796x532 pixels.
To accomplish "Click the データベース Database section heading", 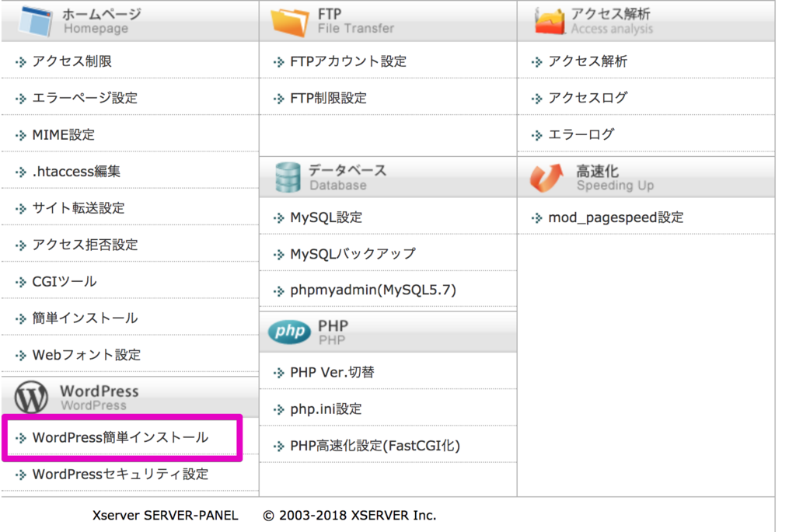I will pos(347,178).
